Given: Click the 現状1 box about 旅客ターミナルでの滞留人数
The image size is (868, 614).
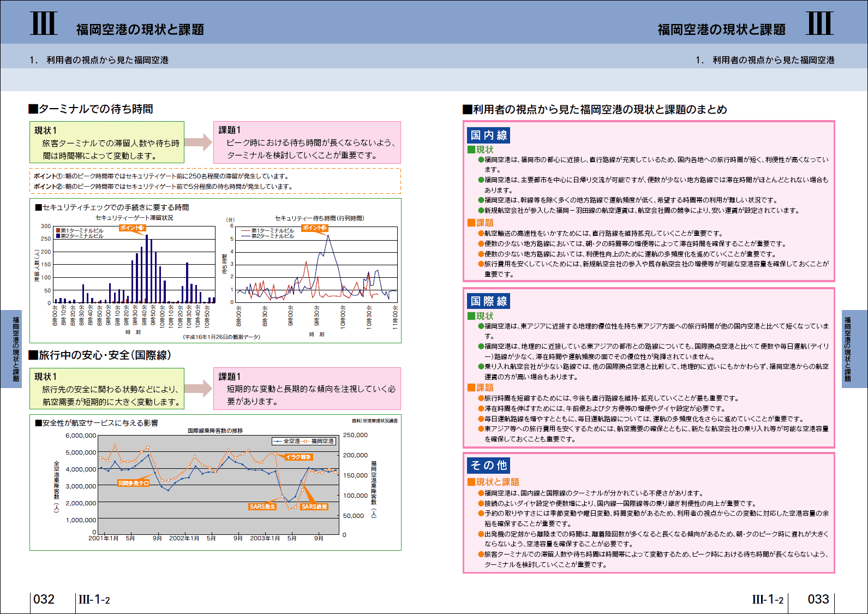Looking at the screenshot, I should 107,142.
